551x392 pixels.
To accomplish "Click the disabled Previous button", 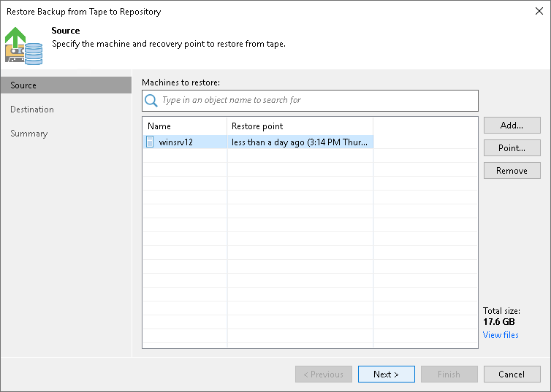I will (324, 374).
